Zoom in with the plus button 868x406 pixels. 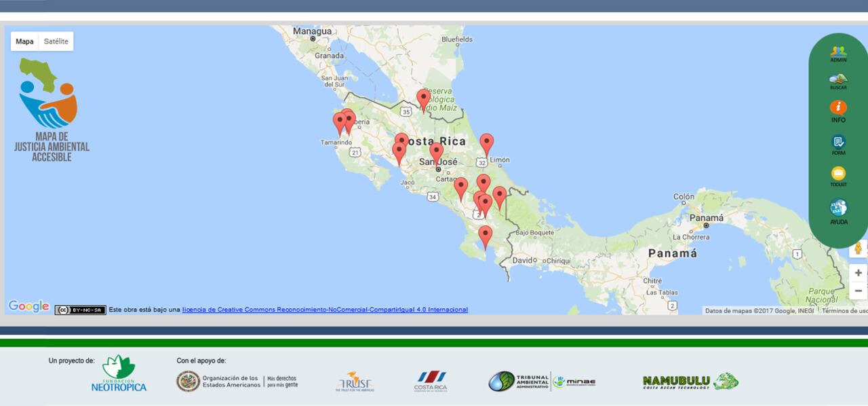tap(858, 273)
